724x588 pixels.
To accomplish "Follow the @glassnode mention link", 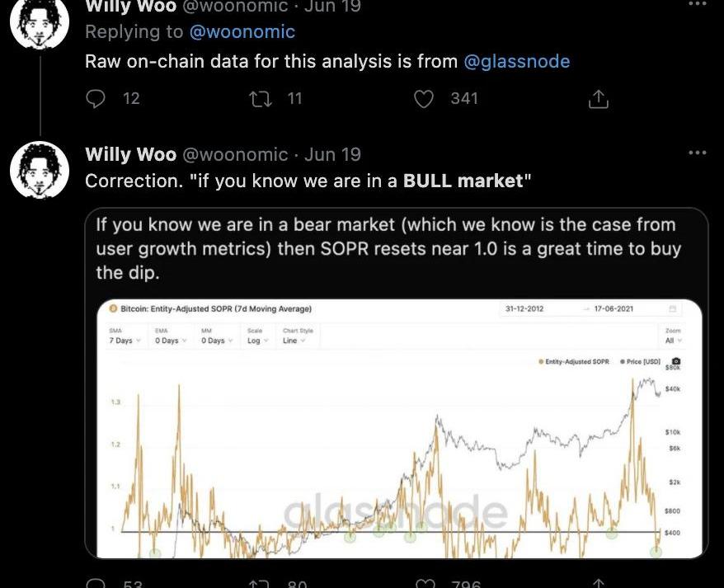I will coord(516,61).
